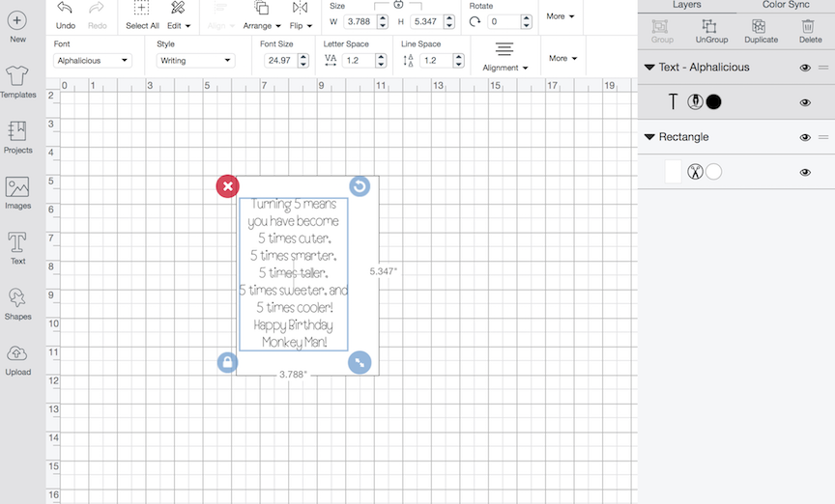Click the rotate handle on text box
Screen dimensions: 835x504
[x=360, y=186]
